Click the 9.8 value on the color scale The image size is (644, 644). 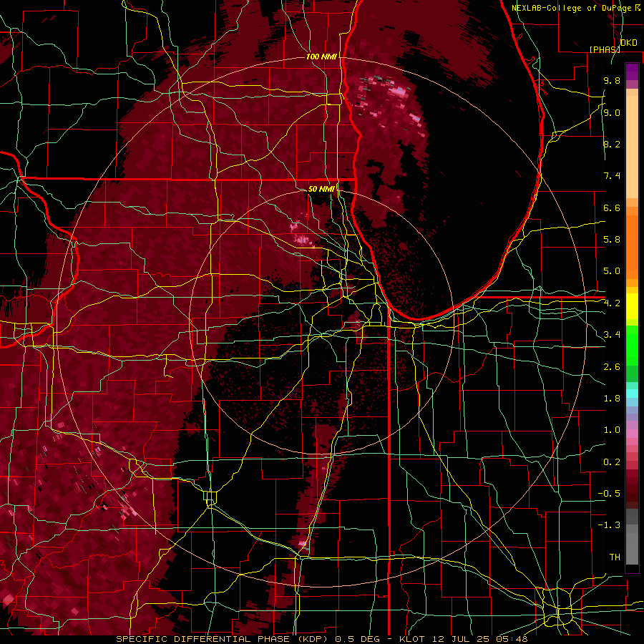click(612, 80)
